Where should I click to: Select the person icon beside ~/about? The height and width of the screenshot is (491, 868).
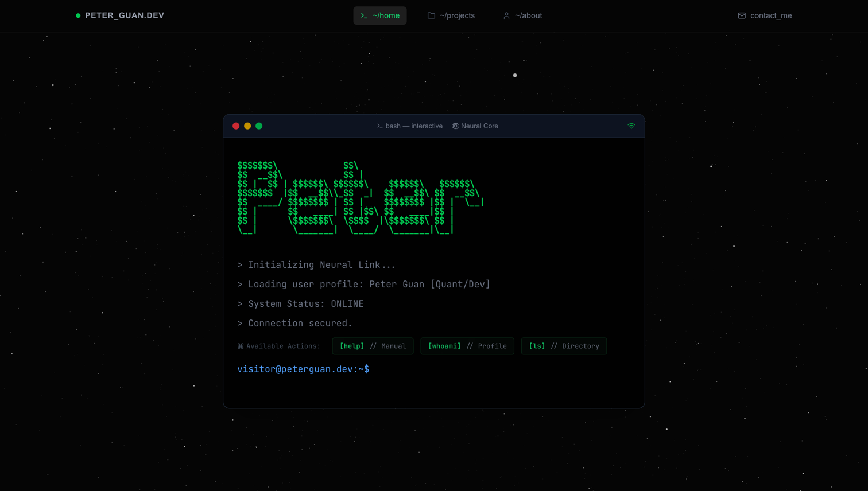(506, 15)
